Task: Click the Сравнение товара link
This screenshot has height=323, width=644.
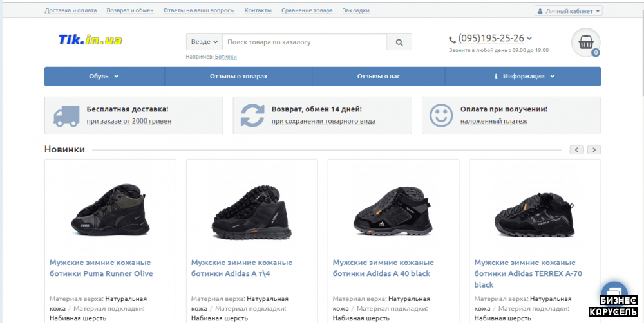Action: pos(307,10)
